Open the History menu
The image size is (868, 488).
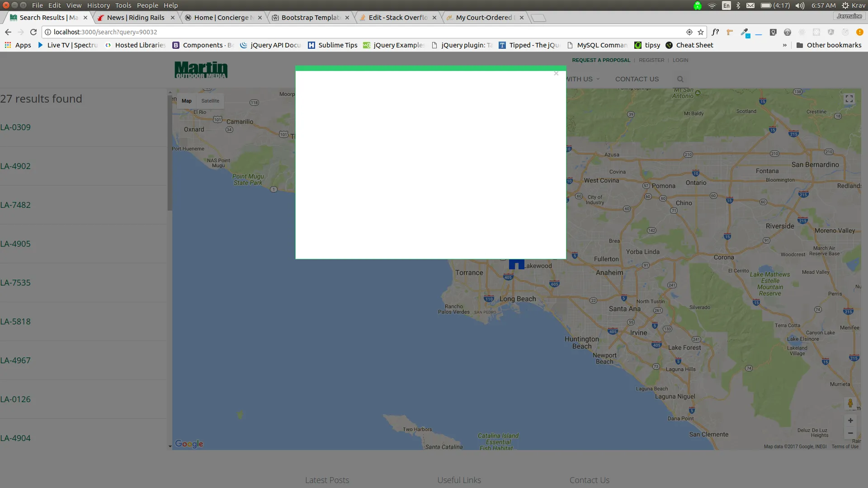98,5
